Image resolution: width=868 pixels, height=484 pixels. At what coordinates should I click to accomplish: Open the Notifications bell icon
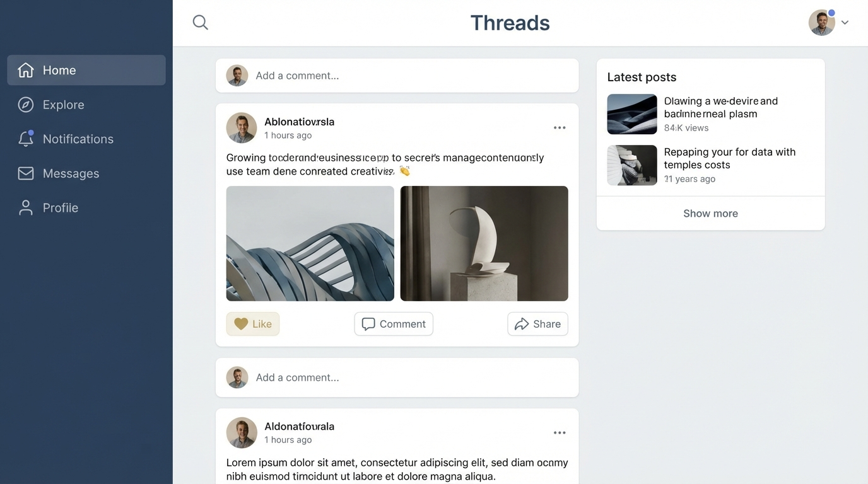26,139
